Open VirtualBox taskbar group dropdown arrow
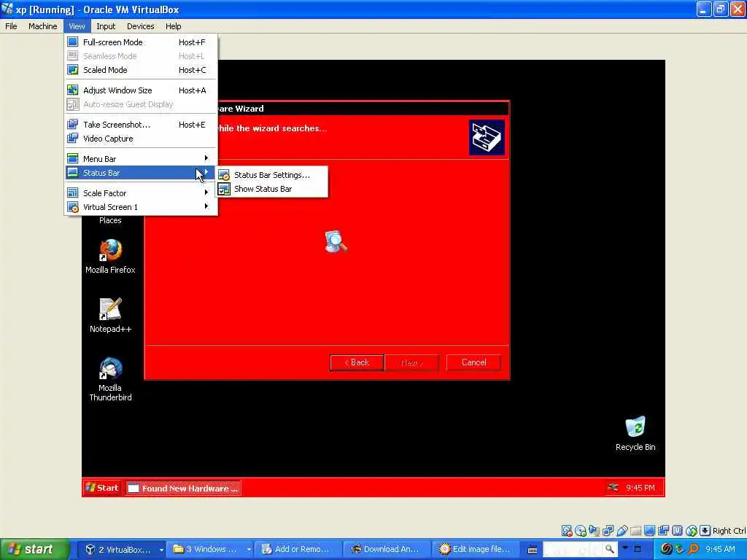The image size is (747, 560). pos(161,550)
